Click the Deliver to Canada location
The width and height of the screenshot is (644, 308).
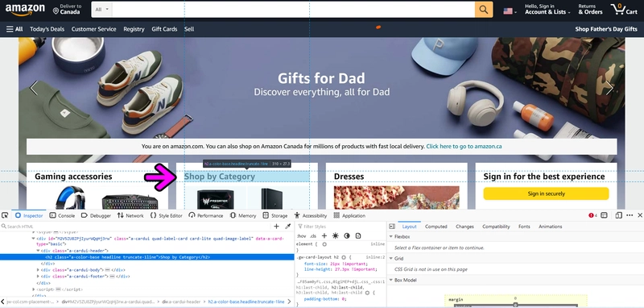tap(68, 9)
